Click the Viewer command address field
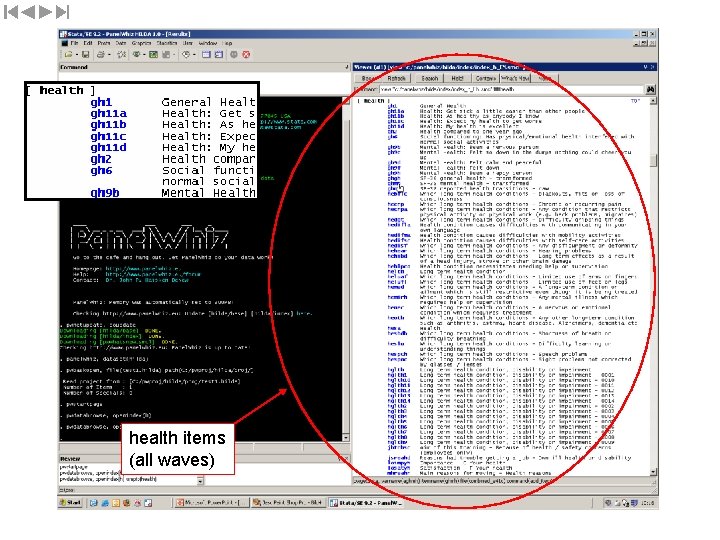The height and width of the screenshot is (540, 720). coord(511,90)
